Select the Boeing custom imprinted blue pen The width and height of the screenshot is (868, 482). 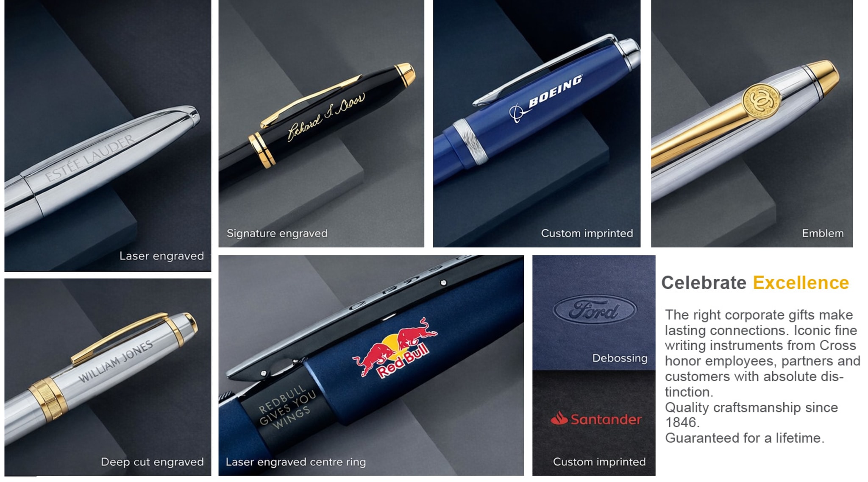pos(537,123)
